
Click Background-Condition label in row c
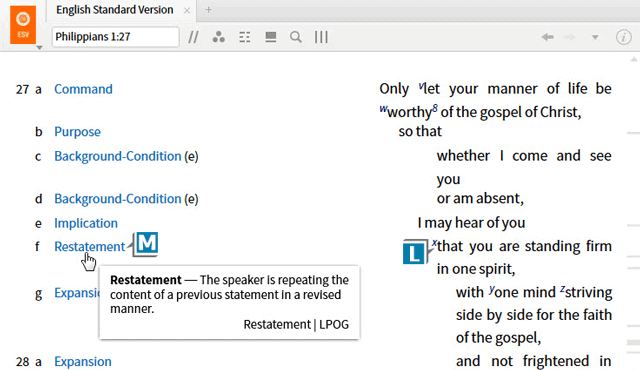[118, 156]
